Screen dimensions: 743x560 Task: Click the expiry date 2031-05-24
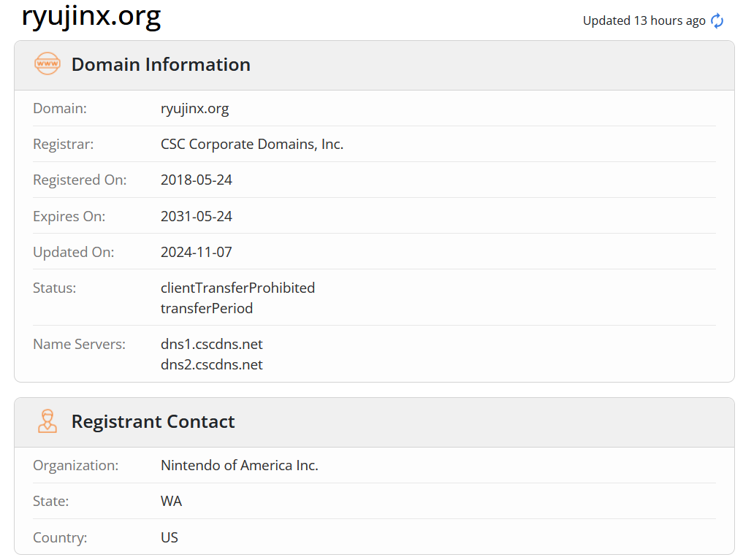[197, 216]
